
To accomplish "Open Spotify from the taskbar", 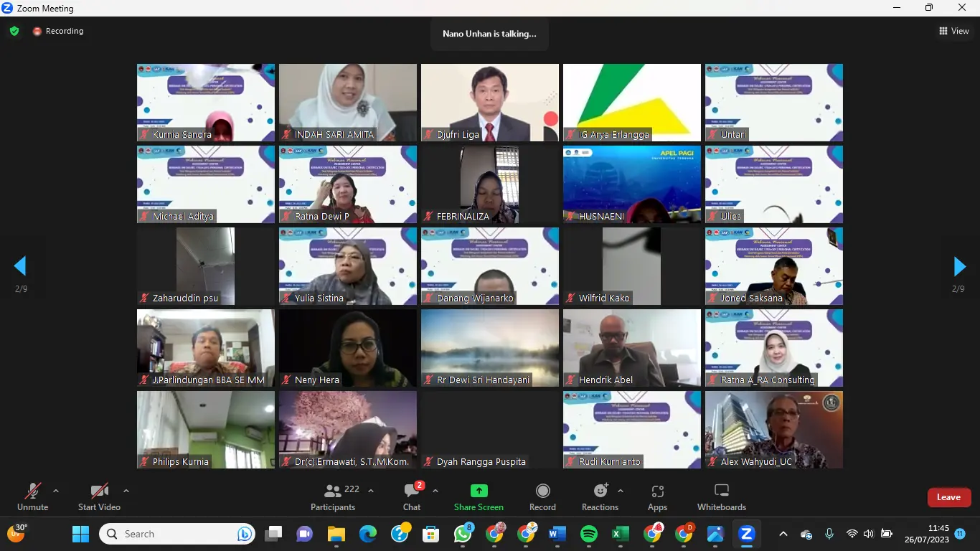I will coord(588,534).
